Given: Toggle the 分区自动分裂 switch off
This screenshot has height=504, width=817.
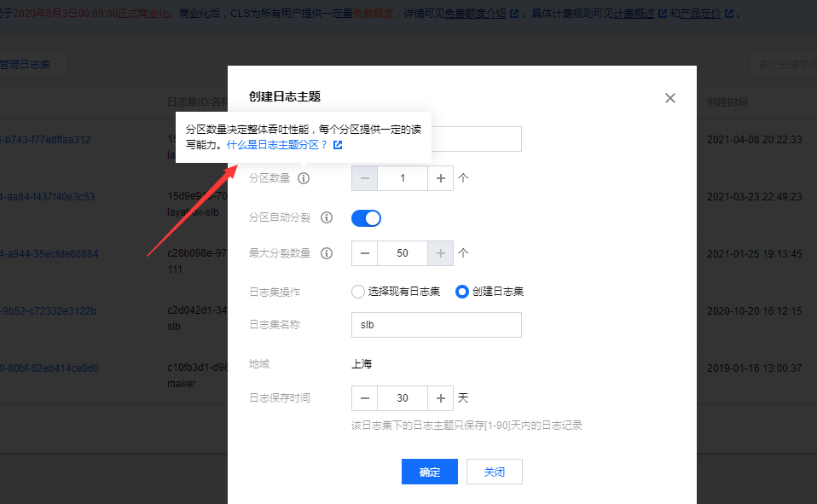Looking at the screenshot, I should 367,218.
